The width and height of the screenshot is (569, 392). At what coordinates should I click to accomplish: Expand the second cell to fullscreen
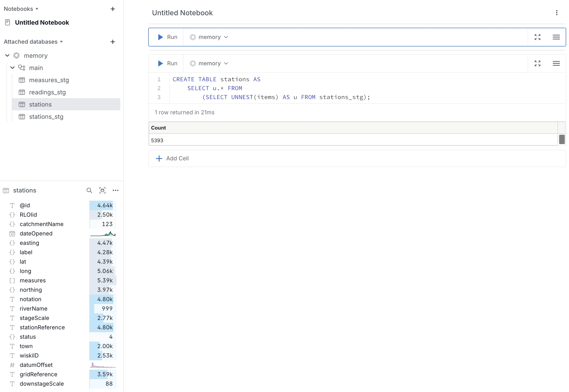[x=537, y=63]
